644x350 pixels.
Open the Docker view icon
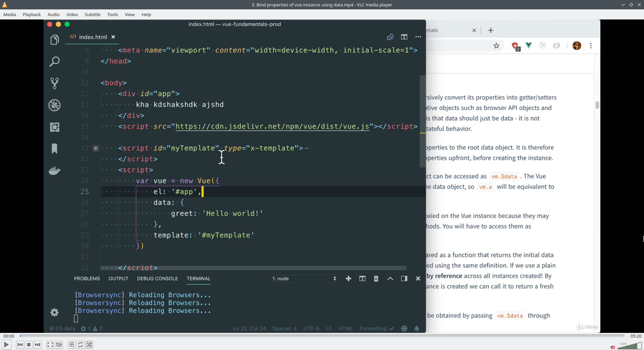click(55, 170)
